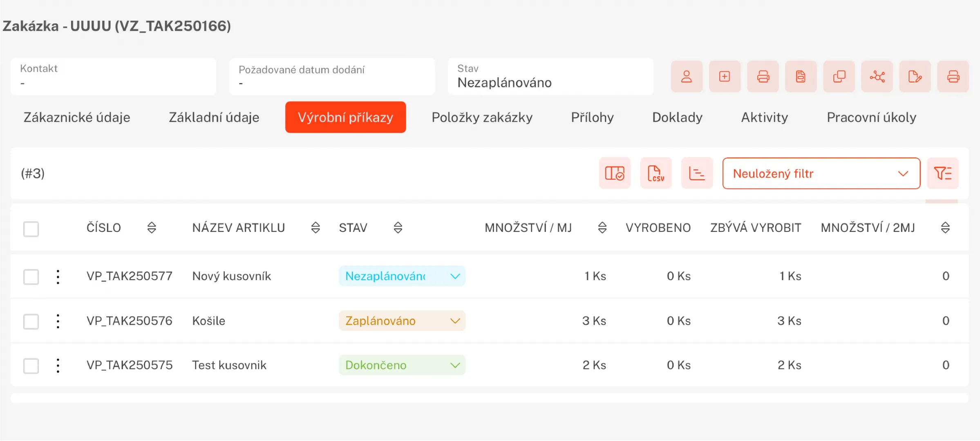This screenshot has width=980, height=441.
Task: Tick the select-all header checkbox
Action: coord(31,229)
